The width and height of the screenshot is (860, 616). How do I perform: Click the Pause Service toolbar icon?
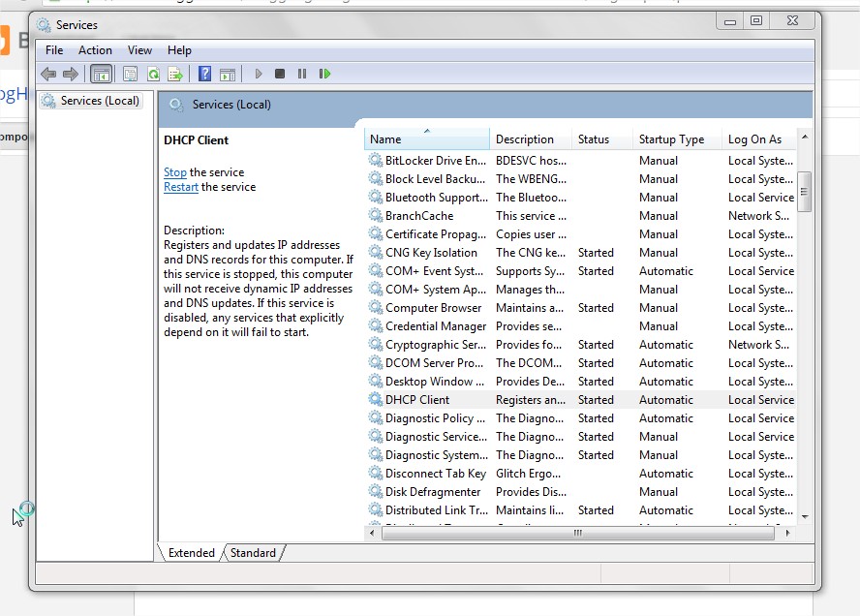[301, 74]
